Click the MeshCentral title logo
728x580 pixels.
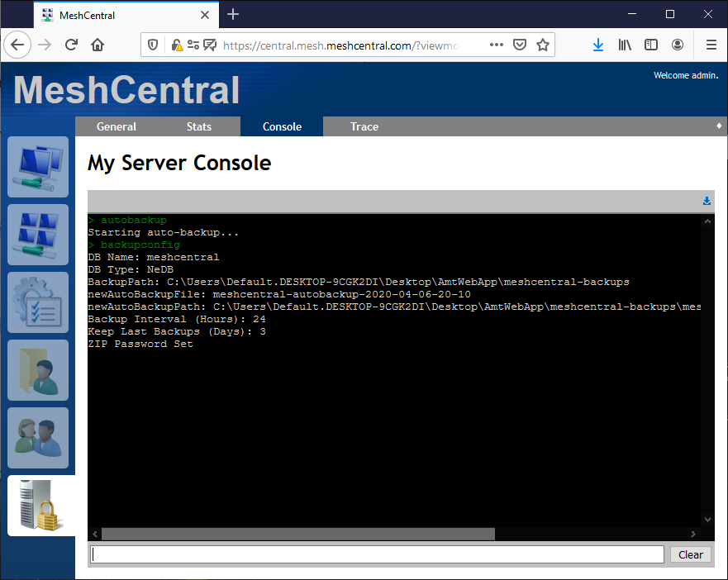tap(126, 89)
